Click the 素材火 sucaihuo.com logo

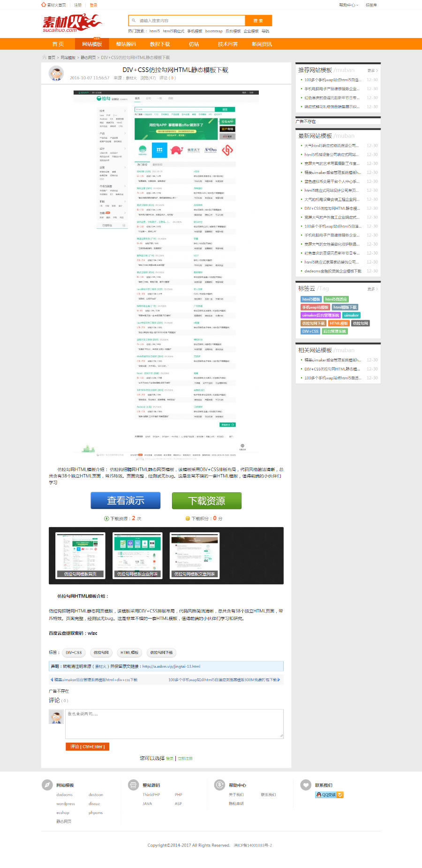coord(72,23)
